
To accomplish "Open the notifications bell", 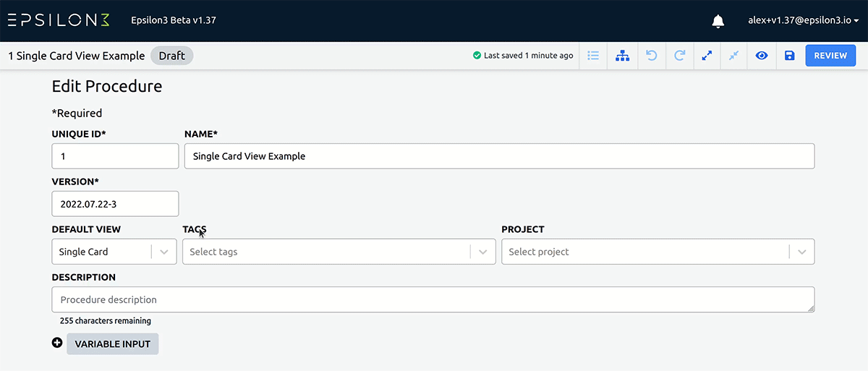I will pyautogui.click(x=718, y=21).
